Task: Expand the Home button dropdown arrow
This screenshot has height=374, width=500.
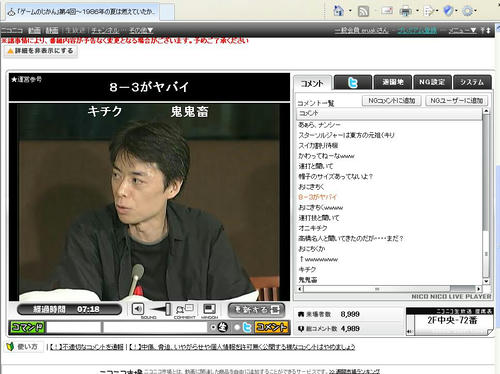Action: click(x=350, y=11)
